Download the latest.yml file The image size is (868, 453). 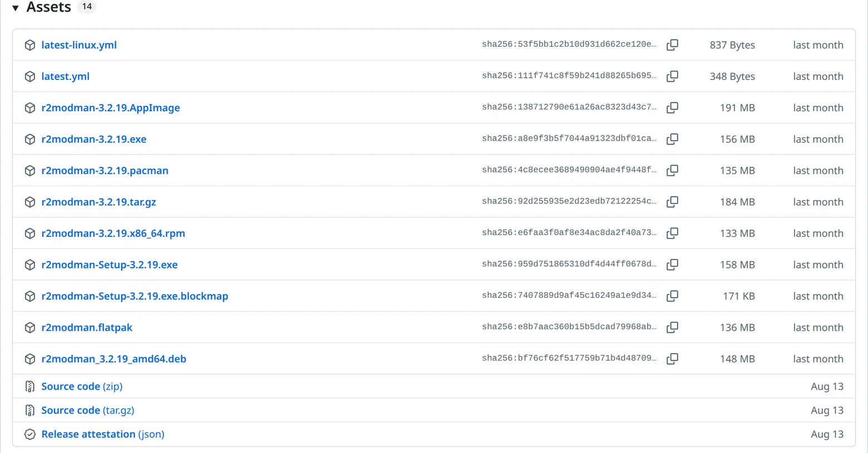(65, 76)
